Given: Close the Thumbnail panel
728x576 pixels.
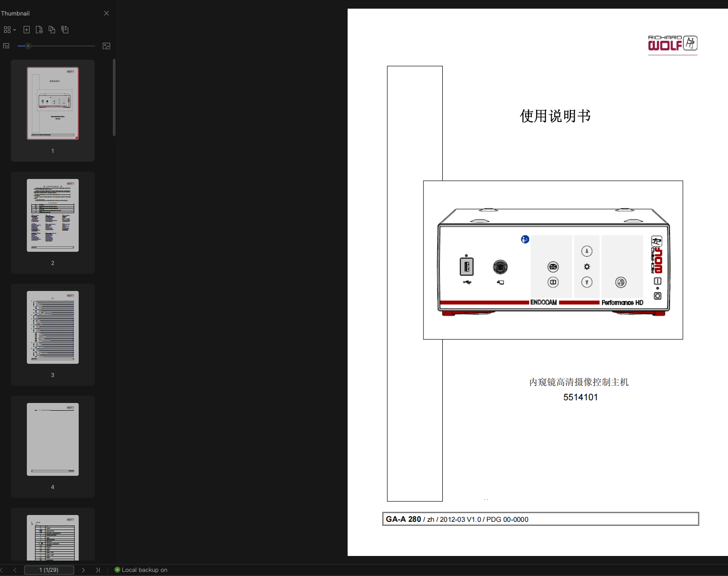Looking at the screenshot, I should 106,13.
